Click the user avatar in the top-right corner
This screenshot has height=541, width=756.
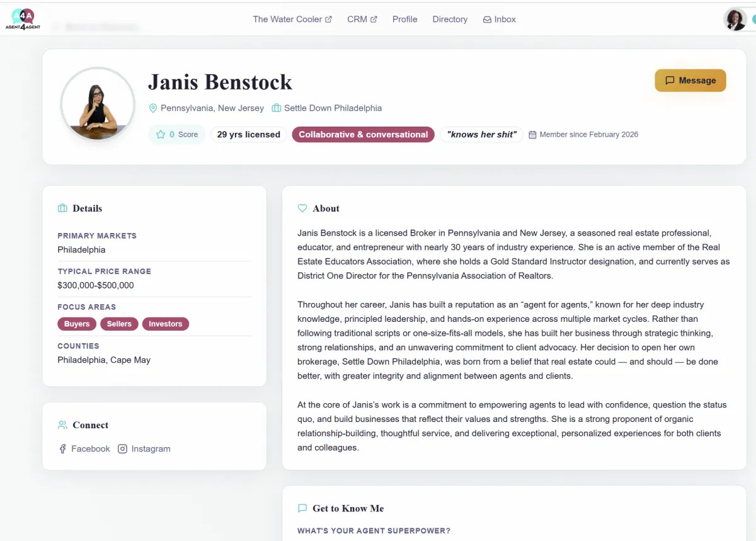(x=736, y=19)
